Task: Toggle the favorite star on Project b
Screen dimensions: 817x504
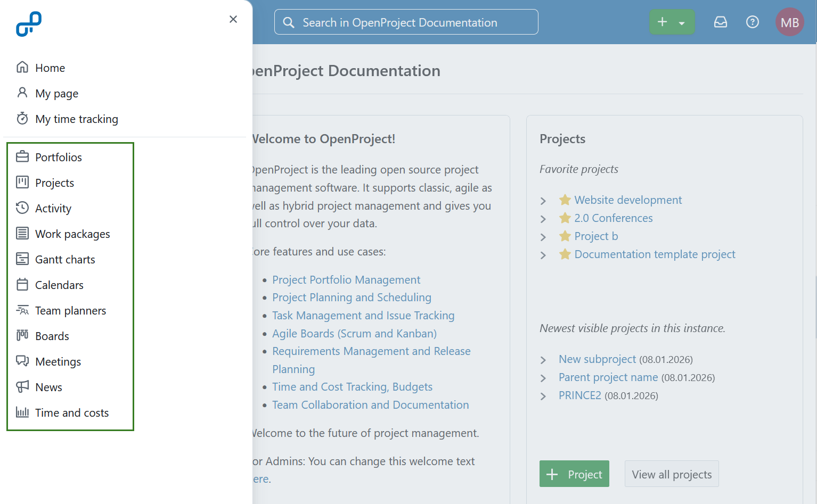Action: click(565, 236)
